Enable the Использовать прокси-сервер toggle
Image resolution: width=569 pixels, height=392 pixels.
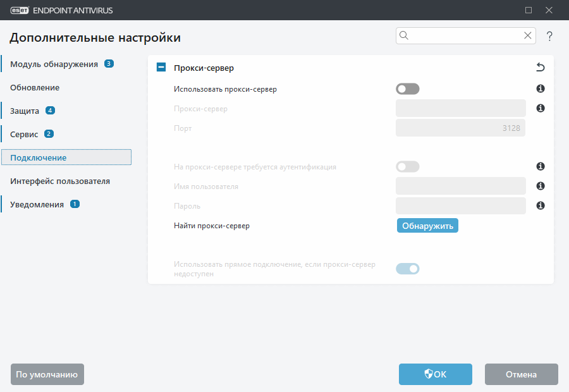[x=407, y=89]
